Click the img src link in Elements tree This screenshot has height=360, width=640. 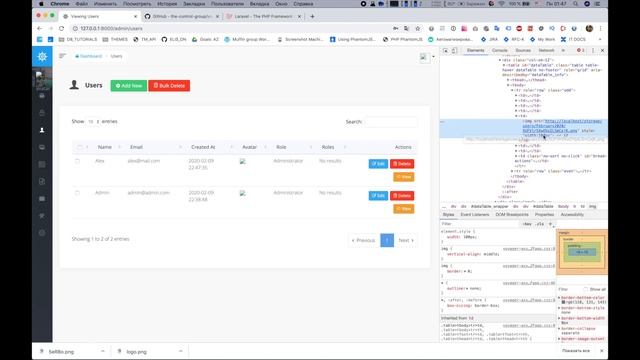562,126
